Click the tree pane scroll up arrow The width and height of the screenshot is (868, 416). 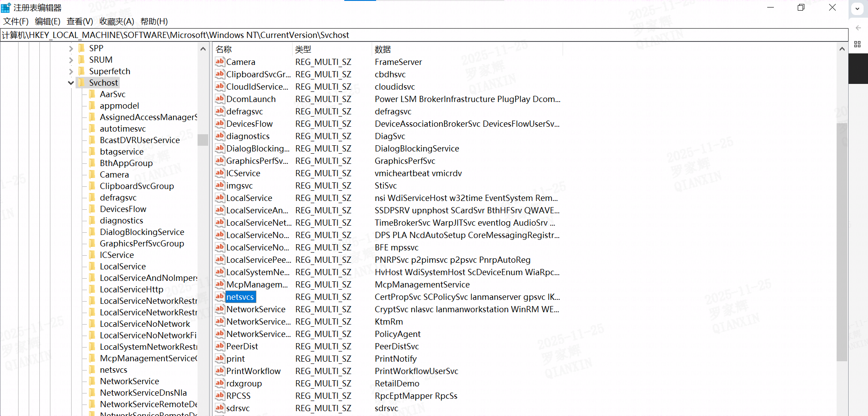[203, 49]
